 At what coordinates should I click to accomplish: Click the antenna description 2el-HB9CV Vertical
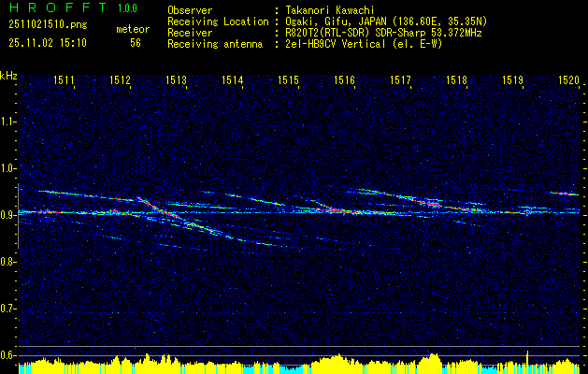tap(363, 44)
